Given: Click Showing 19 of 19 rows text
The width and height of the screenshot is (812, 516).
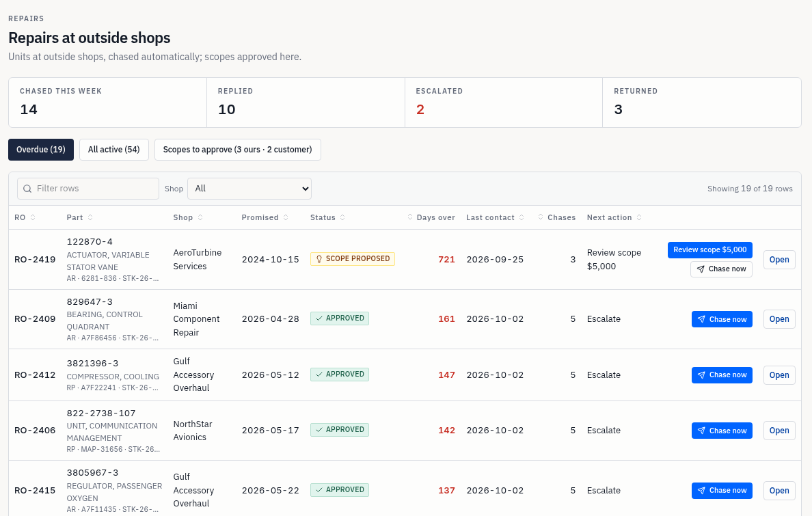Looking at the screenshot, I should (x=750, y=189).
